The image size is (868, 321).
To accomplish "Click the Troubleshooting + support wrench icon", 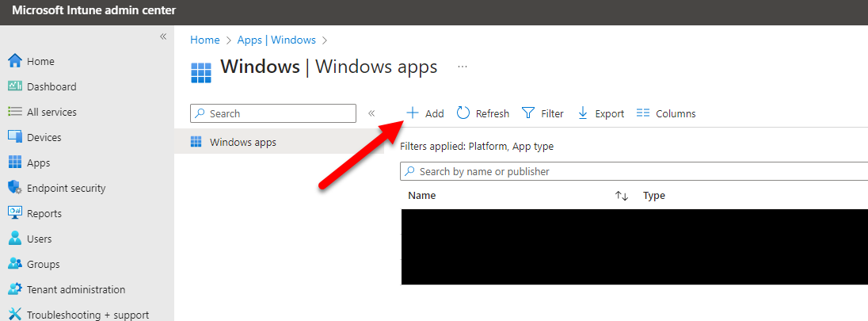I will (15, 315).
